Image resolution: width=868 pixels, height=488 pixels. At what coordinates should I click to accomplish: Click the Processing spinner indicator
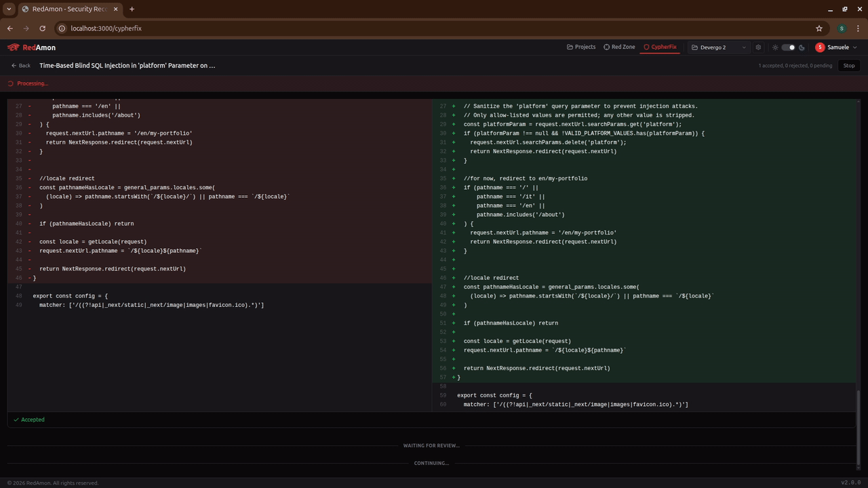point(11,83)
